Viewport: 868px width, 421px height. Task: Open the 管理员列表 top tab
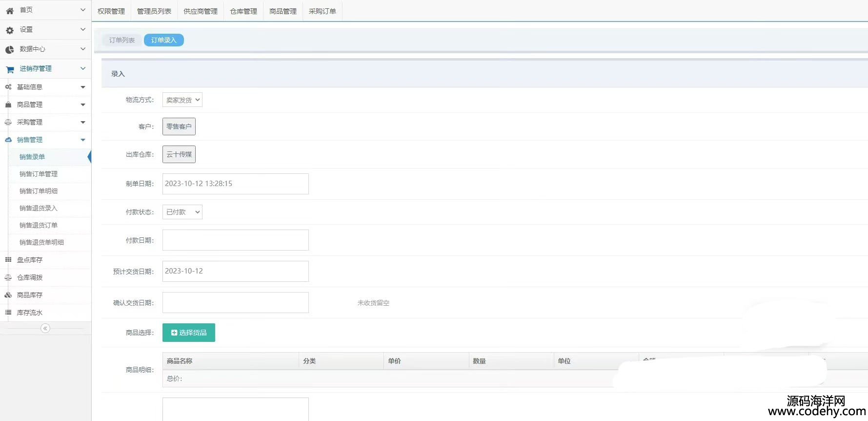[x=154, y=11]
